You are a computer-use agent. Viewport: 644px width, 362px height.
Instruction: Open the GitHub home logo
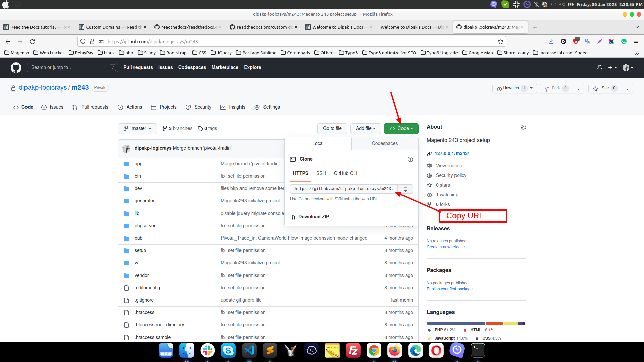coord(16,68)
